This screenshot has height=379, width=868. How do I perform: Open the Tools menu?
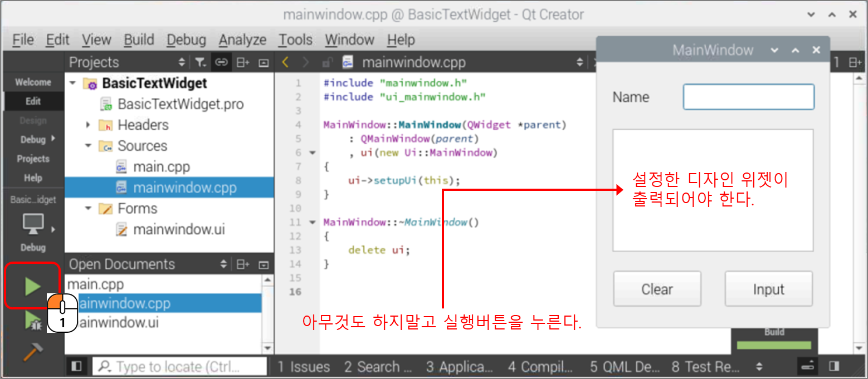pos(295,40)
